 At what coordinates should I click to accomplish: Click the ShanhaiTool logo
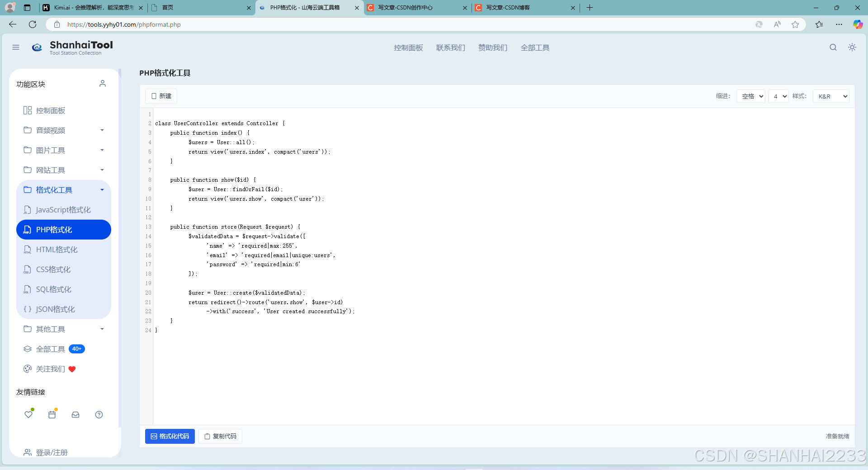[x=72, y=47]
